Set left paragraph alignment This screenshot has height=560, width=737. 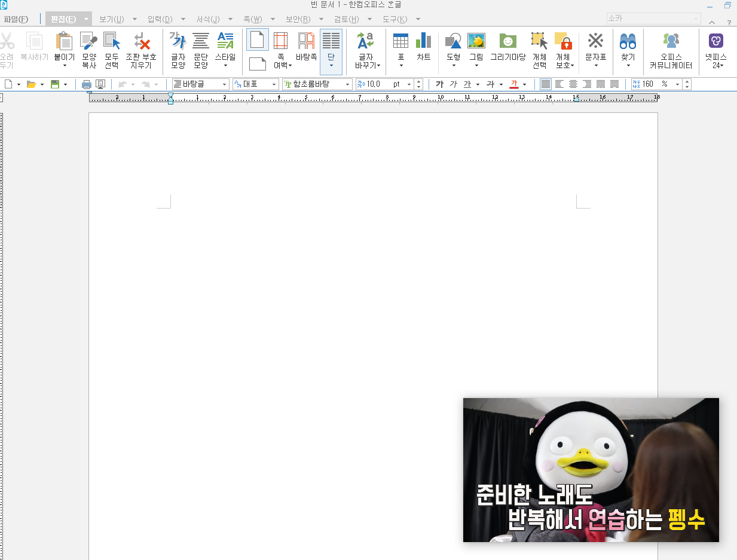tap(559, 84)
